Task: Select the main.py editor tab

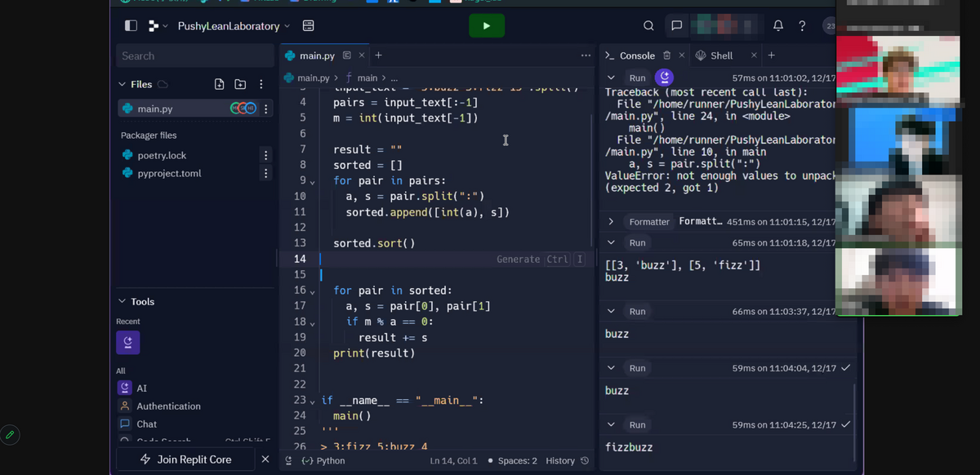Action: click(x=317, y=55)
